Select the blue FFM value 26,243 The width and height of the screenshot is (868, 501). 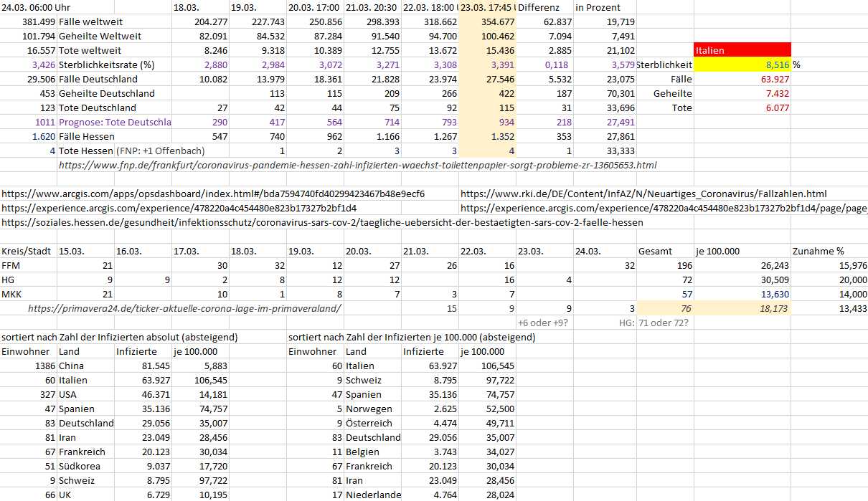click(773, 265)
